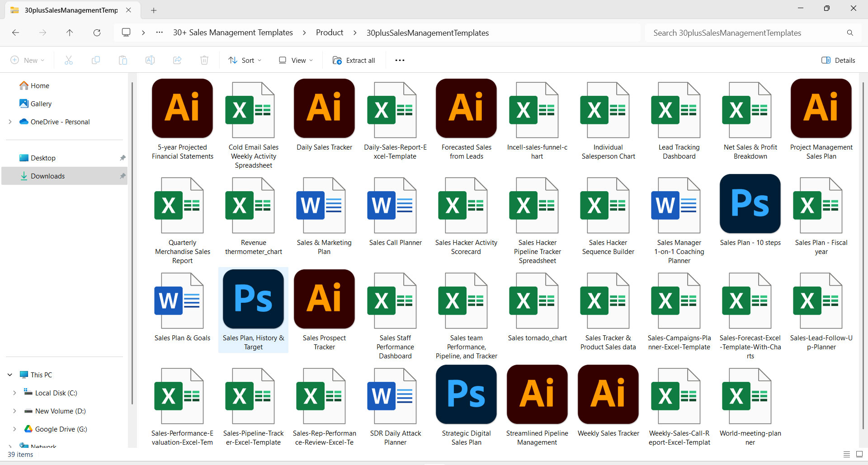Switch to details list view in status bar

(x=847, y=455)
